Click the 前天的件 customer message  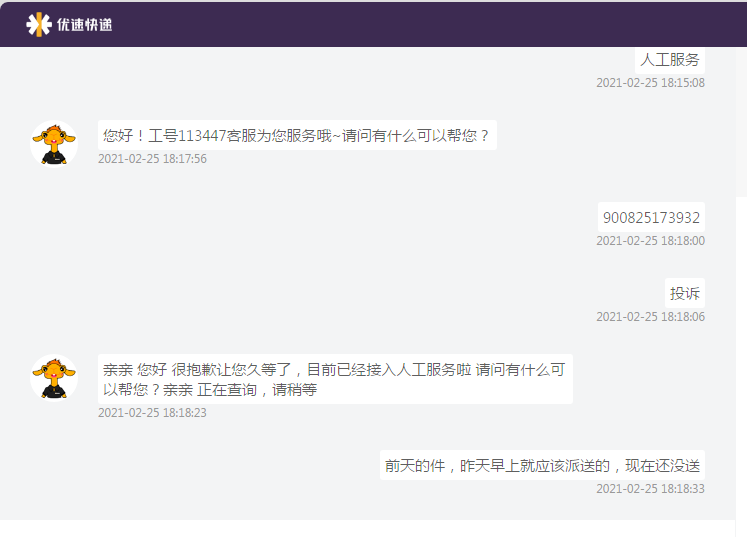tap(543, 465)
